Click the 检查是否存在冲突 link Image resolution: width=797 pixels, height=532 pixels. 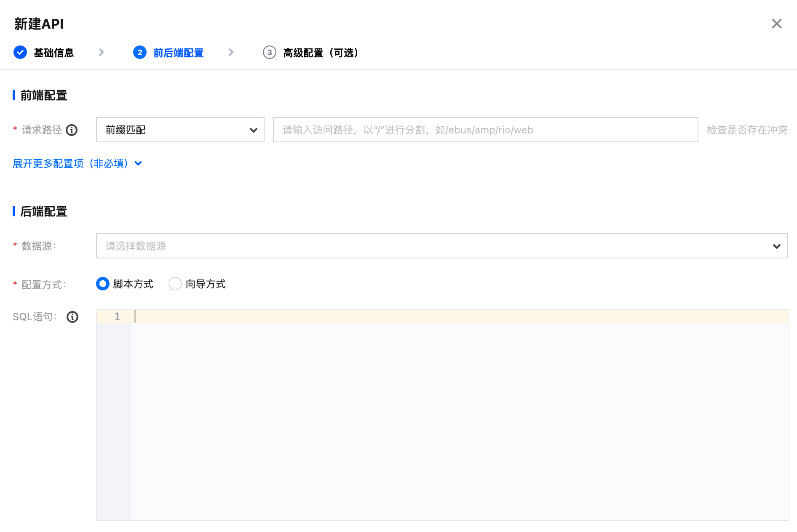747,130
